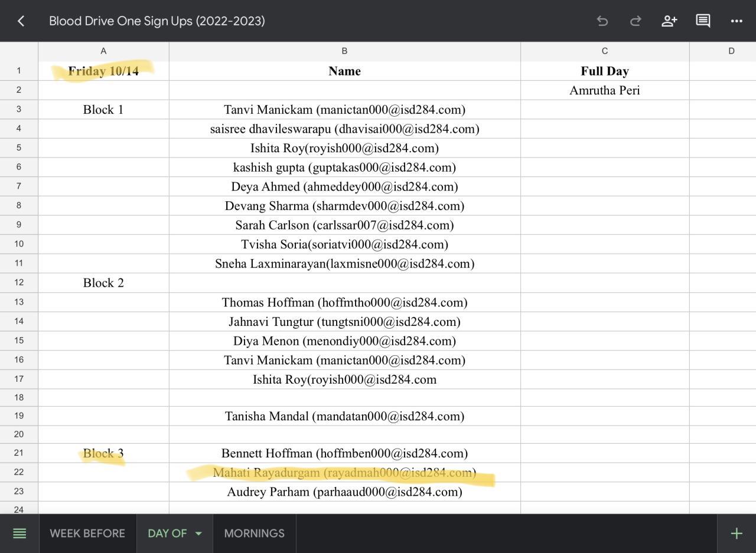Open the three-dot more options menu
756x553 pixels.
(737, 21)
